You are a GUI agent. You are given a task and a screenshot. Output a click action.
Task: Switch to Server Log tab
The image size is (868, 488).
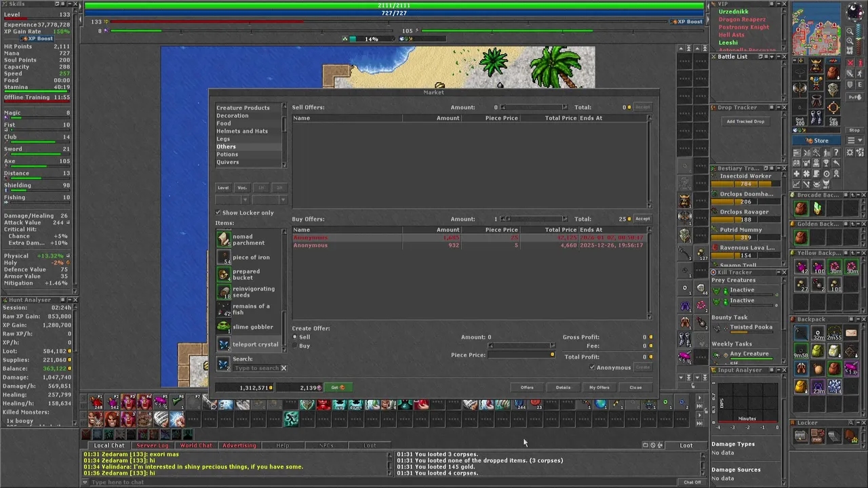pos(152,445)
